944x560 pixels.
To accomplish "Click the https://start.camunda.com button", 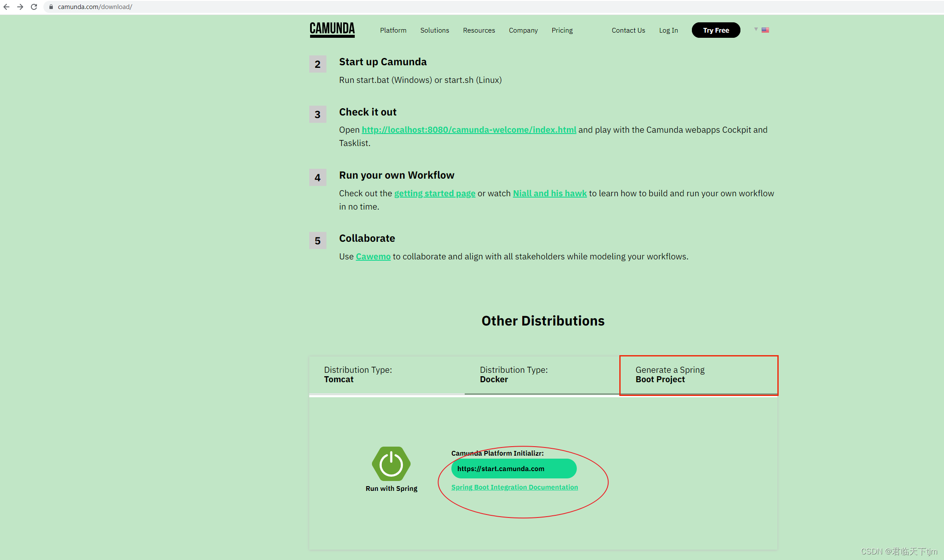I will click(514, 469).
